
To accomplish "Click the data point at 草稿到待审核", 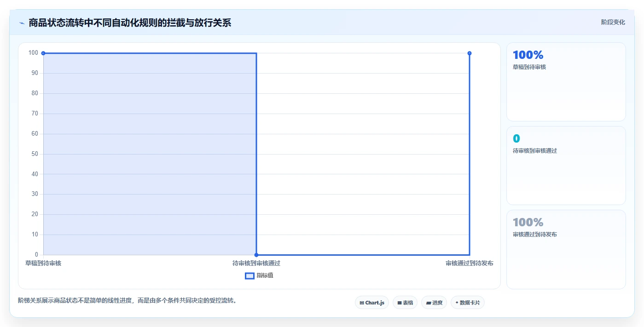I will pos(43,53).
